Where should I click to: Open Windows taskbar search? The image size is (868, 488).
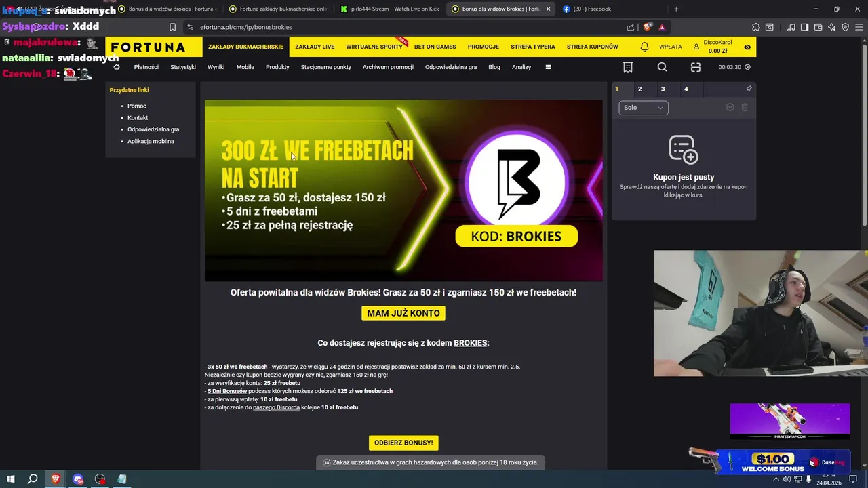click(33, 479)
